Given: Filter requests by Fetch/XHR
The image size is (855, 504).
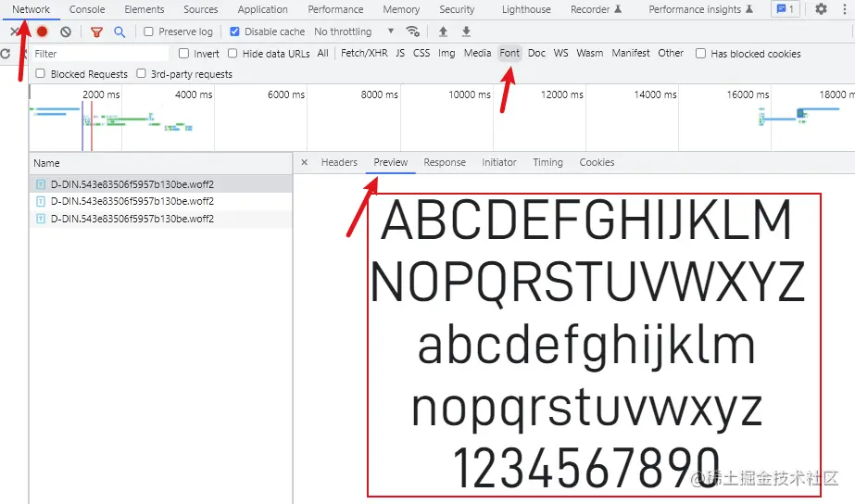Looking at the screenshot, I should point(364,54).
